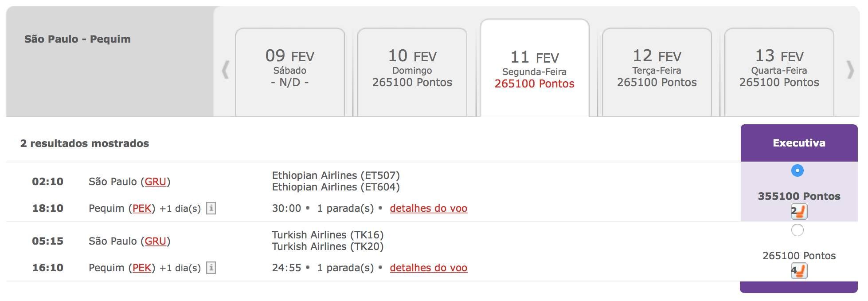Select the 11 FEV Segunda-Feira tab

(x=535, y=68)
